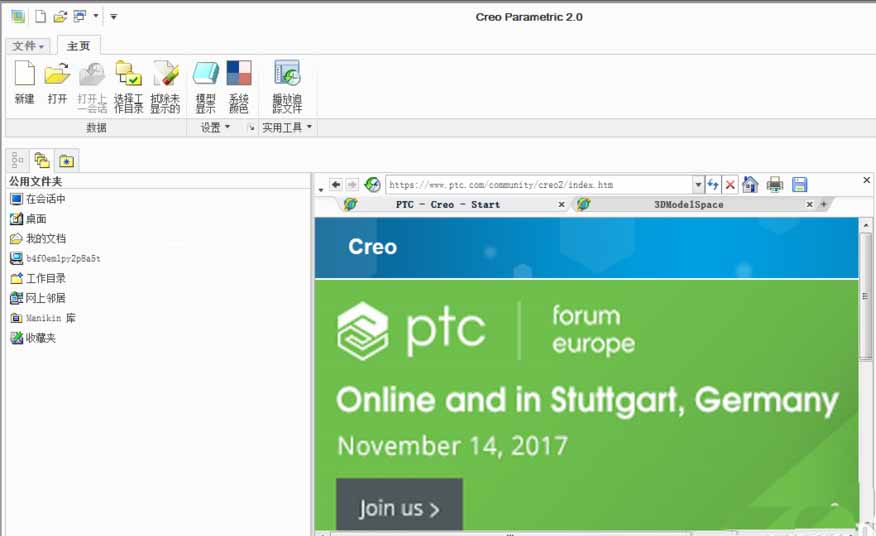The height and width of the screenshot is (536, 876).
Task: Click the browser refresh globe icon
Action: pyautogui.click(x=372, y=184)
